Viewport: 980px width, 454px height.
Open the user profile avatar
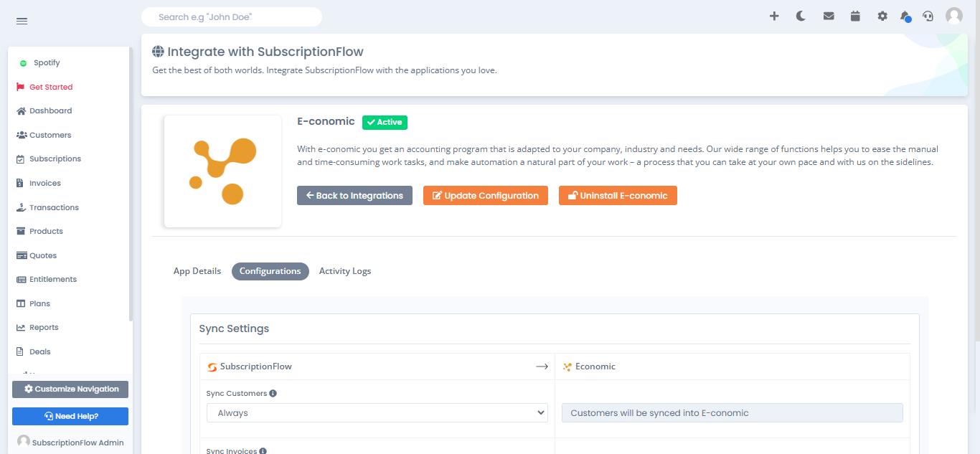coord(954,16)
